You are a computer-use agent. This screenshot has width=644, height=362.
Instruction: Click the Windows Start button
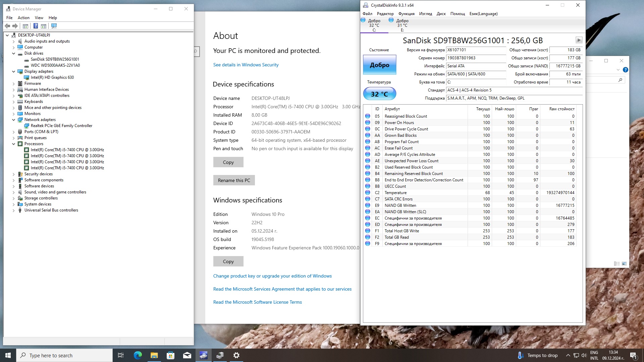(x=8, y=355)
